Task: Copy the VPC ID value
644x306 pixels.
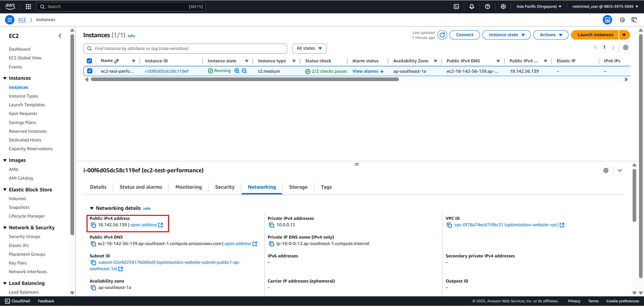Action: 449,225
